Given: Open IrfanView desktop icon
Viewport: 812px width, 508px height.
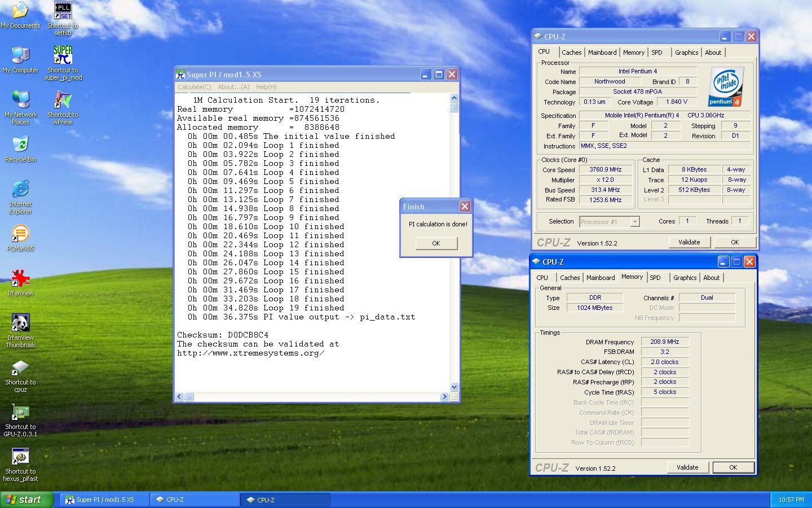Looking at the screenshot, I should [x=20, y=282].
